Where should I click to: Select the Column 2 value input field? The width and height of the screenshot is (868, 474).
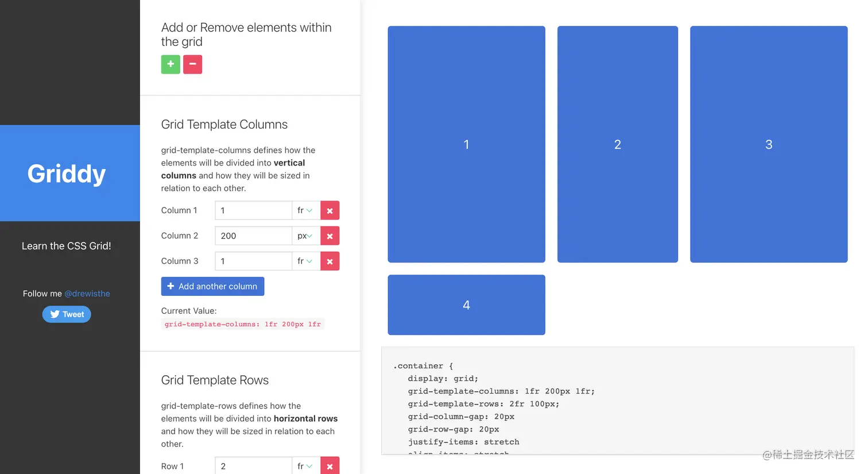tap(253, 236)
